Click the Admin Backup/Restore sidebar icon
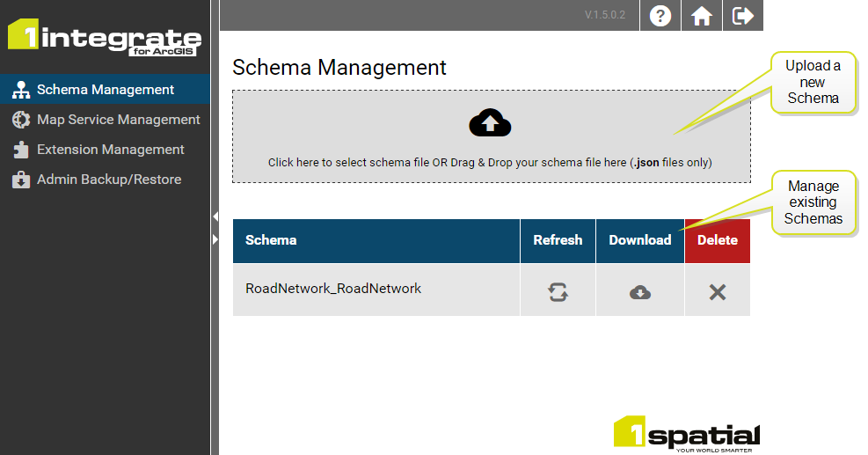Screen dimensions: 868x455 tap(21, 180)
